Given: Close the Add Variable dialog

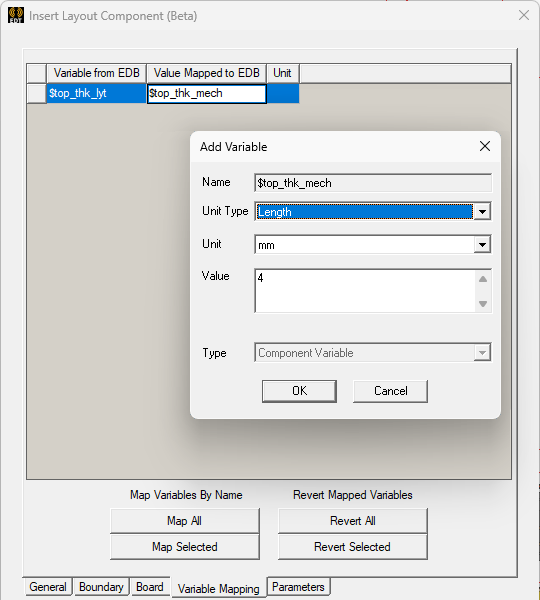Looking at the screenshot, I should (485, 146).
